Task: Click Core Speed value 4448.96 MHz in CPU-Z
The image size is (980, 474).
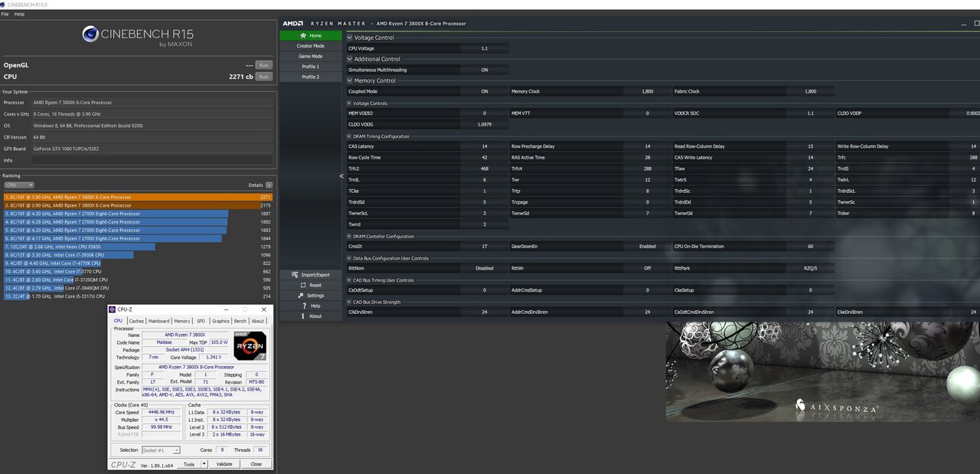Action: pyautogui.click(x=161, y=412)
